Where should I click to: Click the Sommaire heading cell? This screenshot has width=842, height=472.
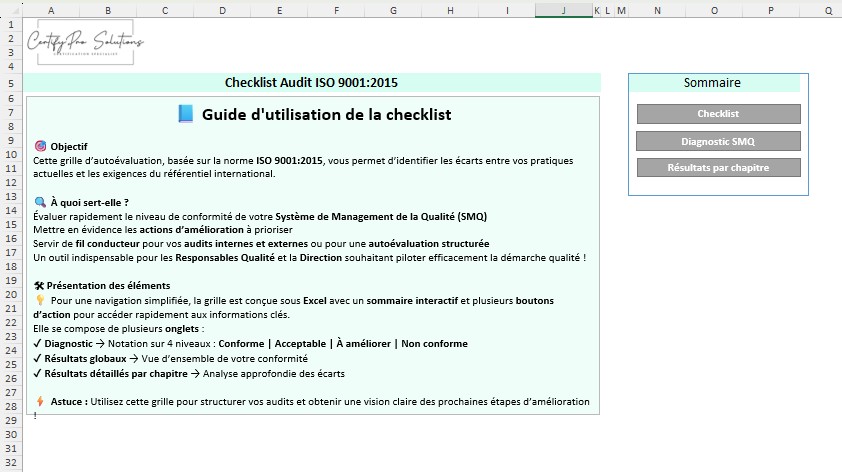pos(712,83)
